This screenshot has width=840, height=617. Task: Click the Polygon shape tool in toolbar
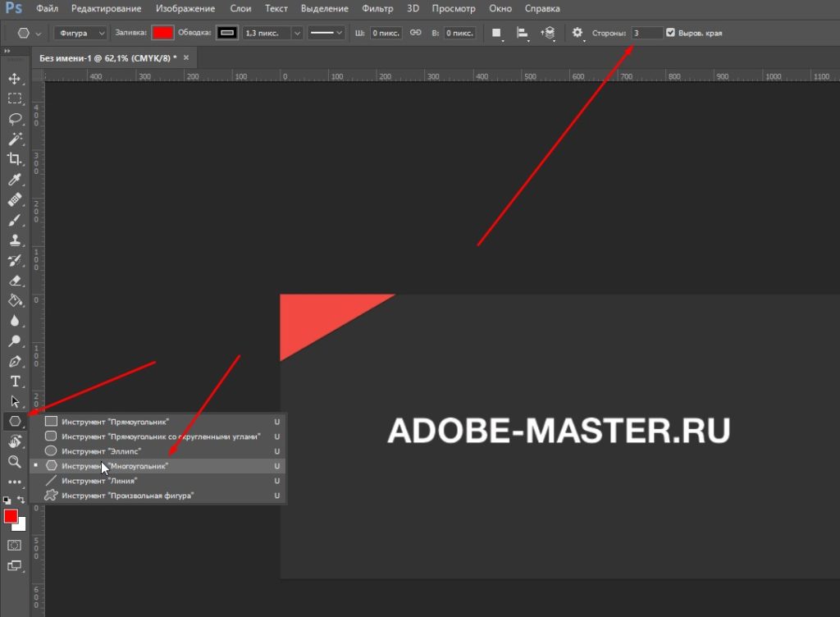tap(15, 422)
